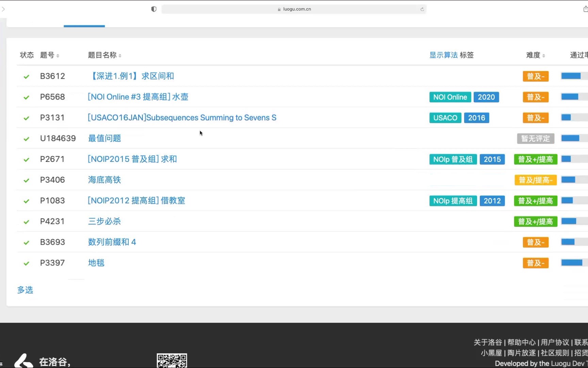588x368 pixels.
Task: Click the USACO tag
Action: (x=445, y=118)
